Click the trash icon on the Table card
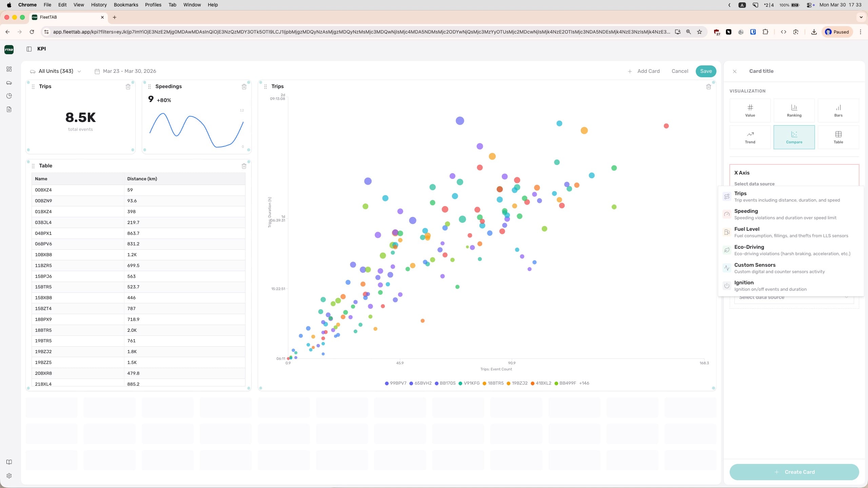 point(244,166)
